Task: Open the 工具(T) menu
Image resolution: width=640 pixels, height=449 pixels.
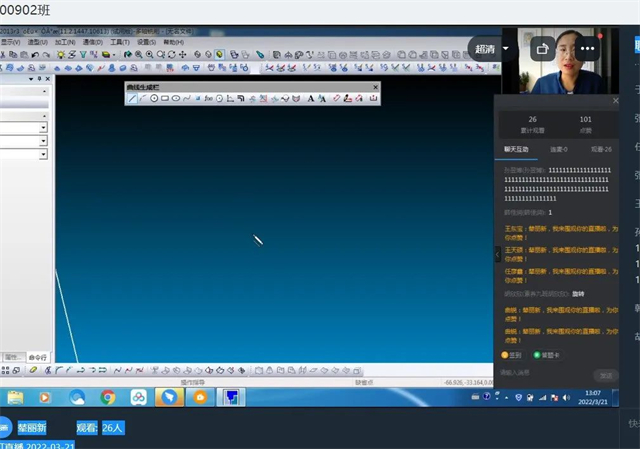Action: tap(120, 42)
